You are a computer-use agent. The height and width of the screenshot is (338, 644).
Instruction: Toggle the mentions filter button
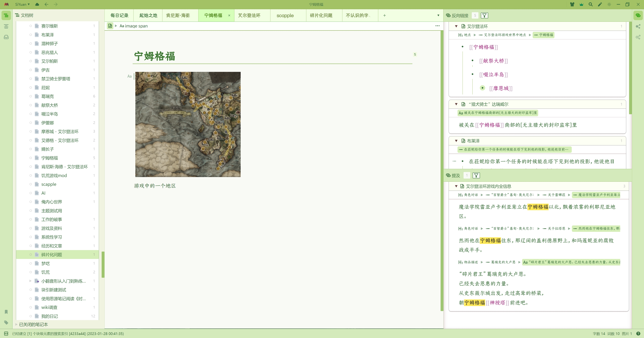[x=476, y=176]
